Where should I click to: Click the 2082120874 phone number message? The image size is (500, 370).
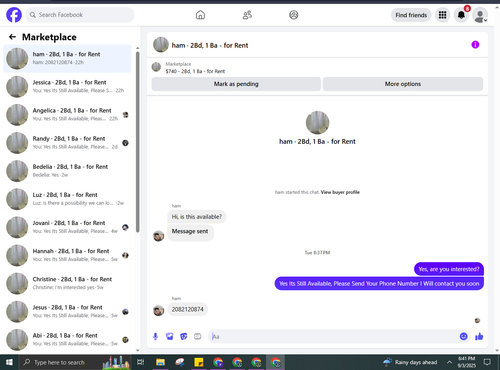click(x=187, y=310)
